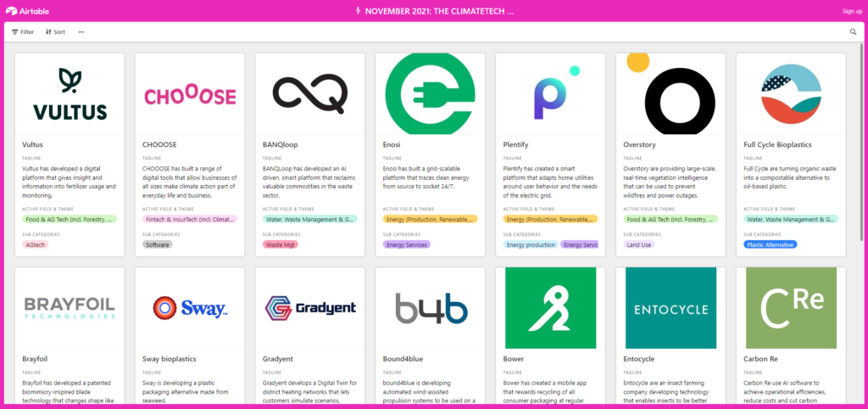This screenshot has width=868, height=409.
Task: Click the Plastic Alternative tag
Action: pos(770,244)
